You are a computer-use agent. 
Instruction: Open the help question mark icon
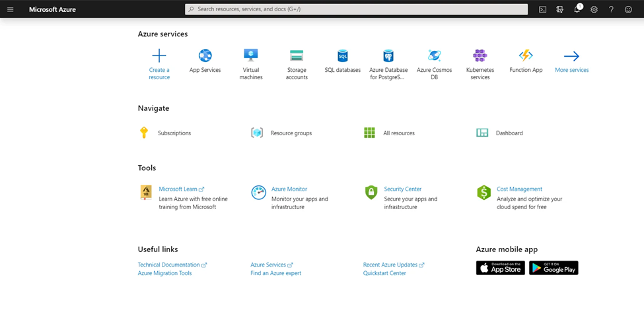611,9
